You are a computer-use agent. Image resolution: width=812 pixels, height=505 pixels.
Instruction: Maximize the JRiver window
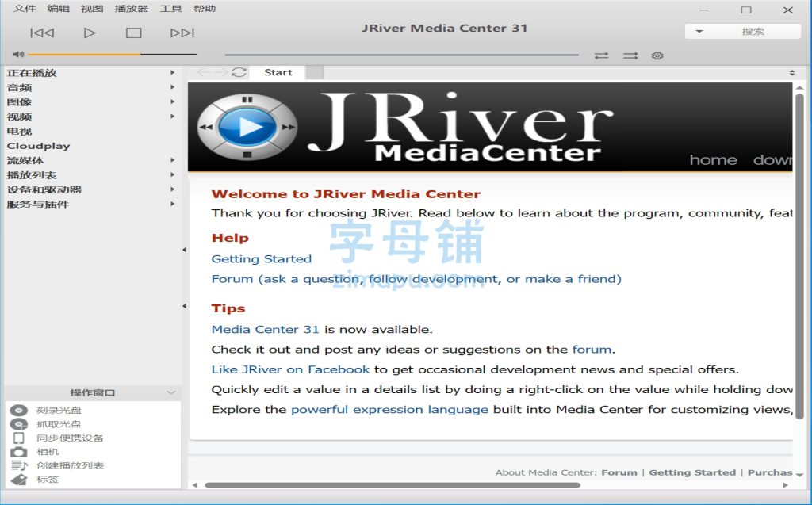click(745, 10)
